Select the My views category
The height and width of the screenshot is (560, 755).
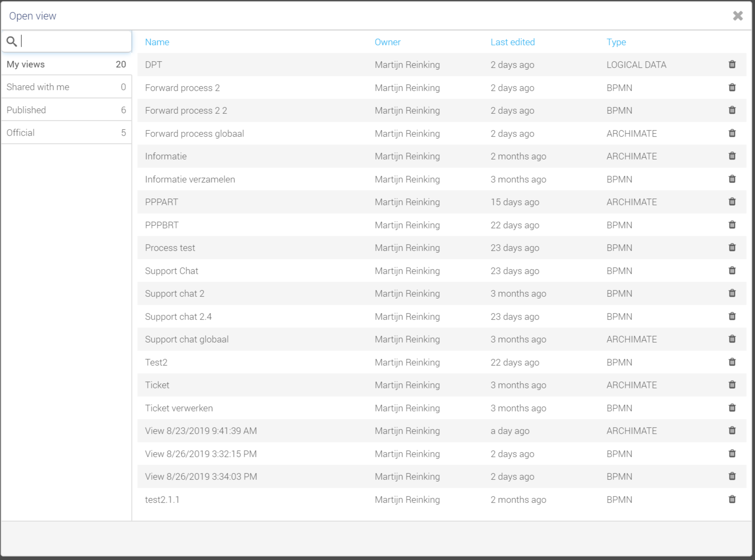66,64
